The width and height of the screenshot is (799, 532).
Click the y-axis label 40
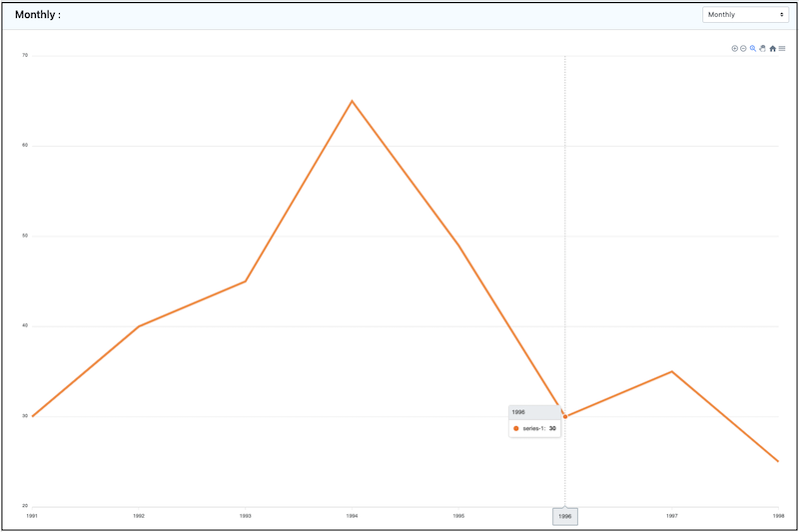point(25,325)
